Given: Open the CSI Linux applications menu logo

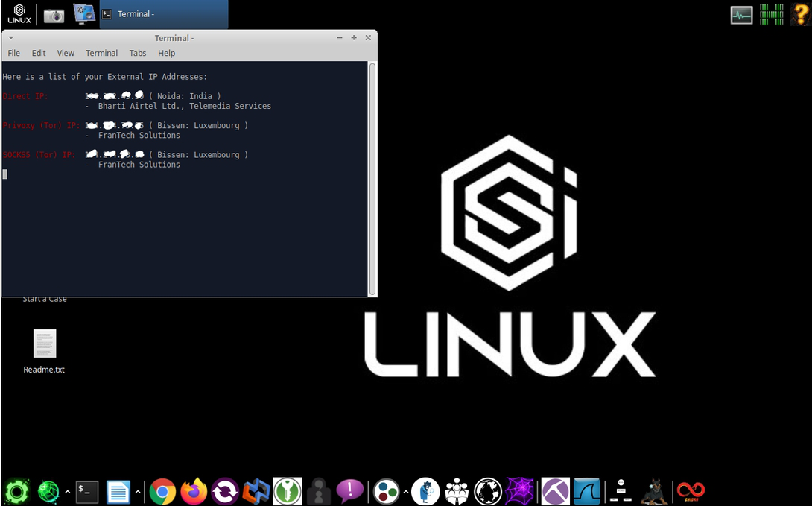Looking at the screenshot, I should coord(19,14).
